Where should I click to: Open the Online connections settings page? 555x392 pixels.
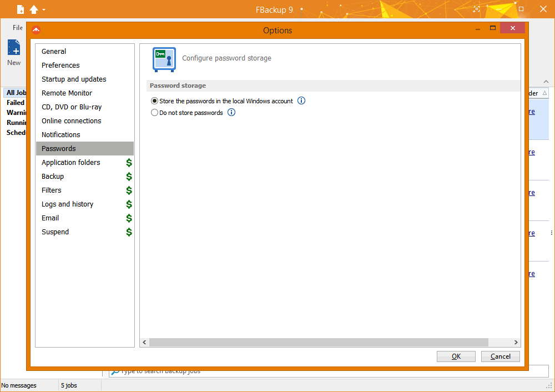pos(72,121)
